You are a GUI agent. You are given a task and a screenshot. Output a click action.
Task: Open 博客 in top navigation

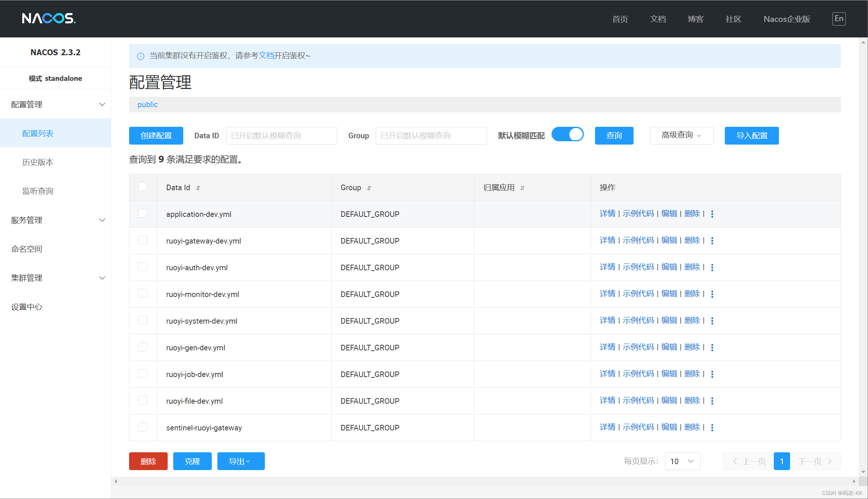[696, 19]
